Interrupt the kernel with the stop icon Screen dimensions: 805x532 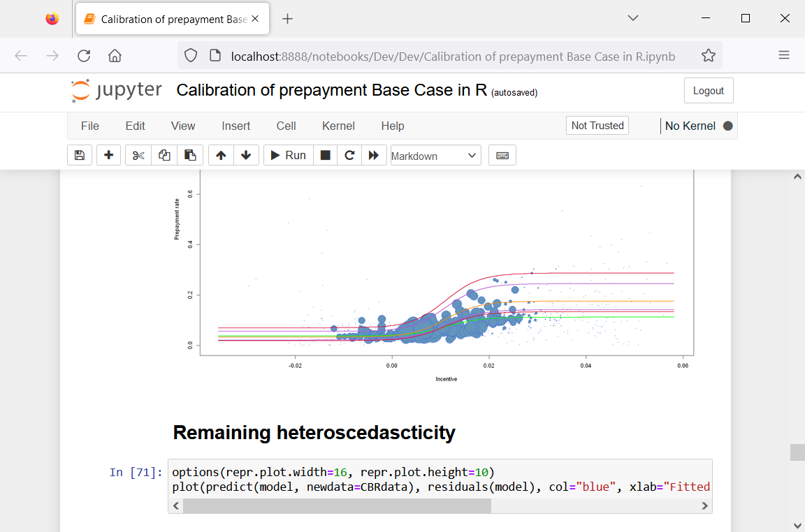(324, 154)
